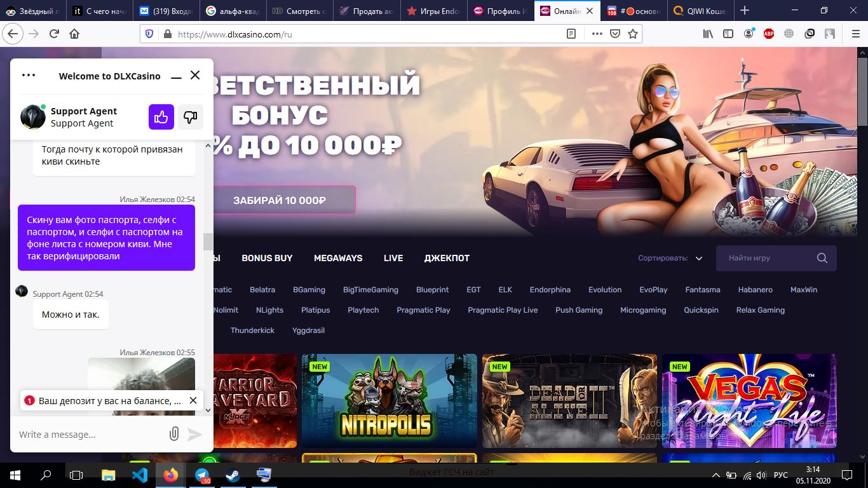Switch to the QIWI Кошелек tab
Screen dimensions: 868x488
(x=700, y=11)
